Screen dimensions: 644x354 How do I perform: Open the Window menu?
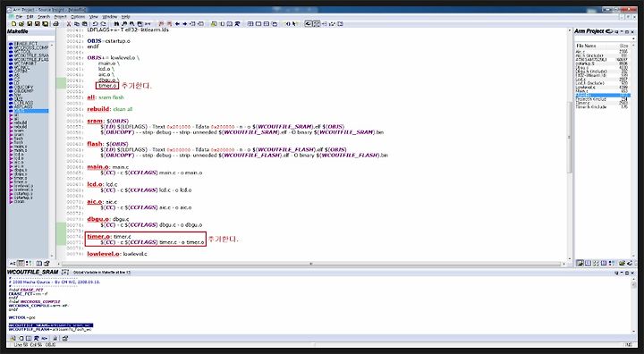coord(110,17)
